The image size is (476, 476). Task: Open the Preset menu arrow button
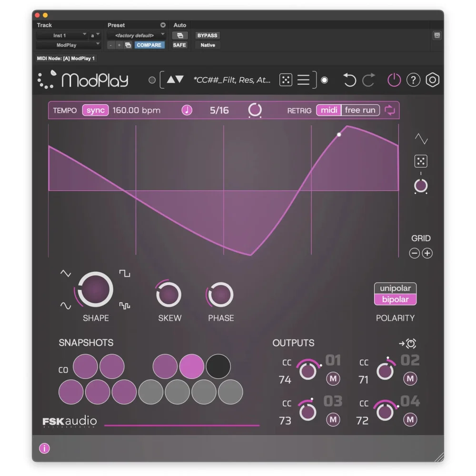click(x=163, y=25)
